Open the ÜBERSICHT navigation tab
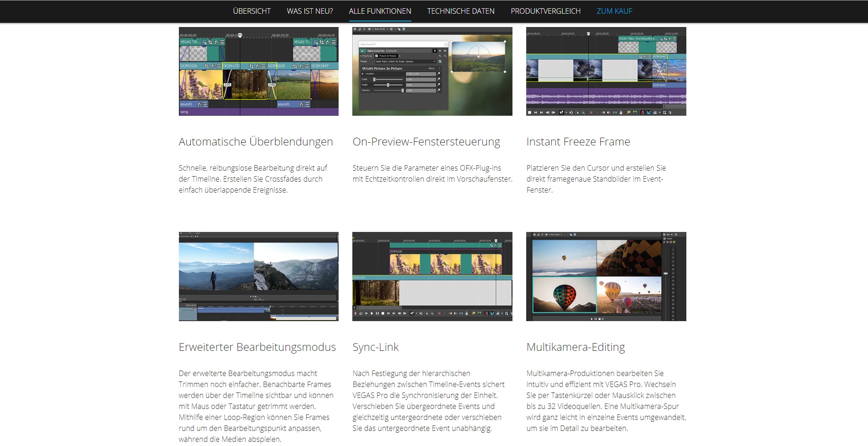The height and width of the screenshot is (446, 868). pyautogui.click(x=252, y=11)
